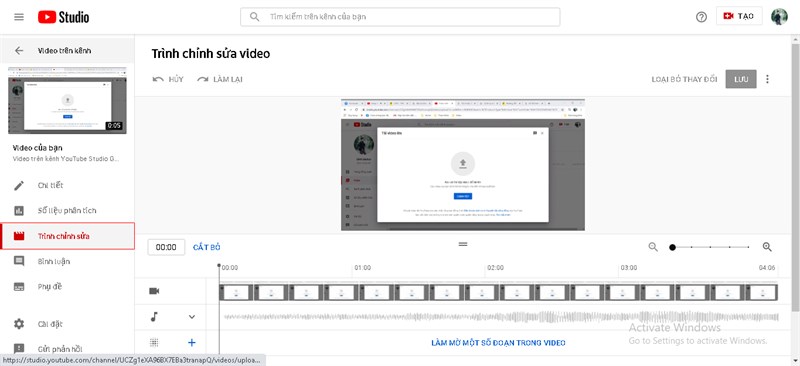This screenshot has width=800, height=366.
Task: Click the timeline resize handle bars
Action: 463,244
